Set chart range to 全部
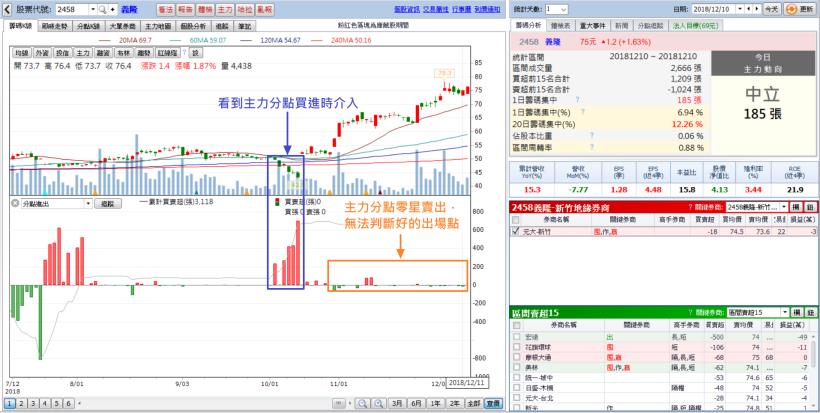This screenshot has height=413, width=820. tap(473, 403)
